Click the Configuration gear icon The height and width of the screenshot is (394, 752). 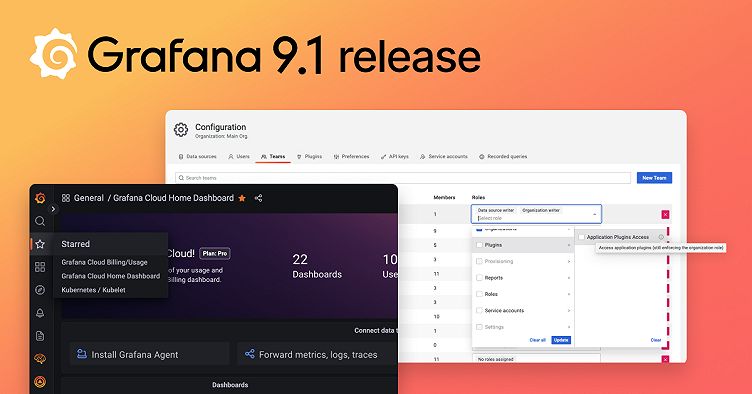(x=181, y=129)
